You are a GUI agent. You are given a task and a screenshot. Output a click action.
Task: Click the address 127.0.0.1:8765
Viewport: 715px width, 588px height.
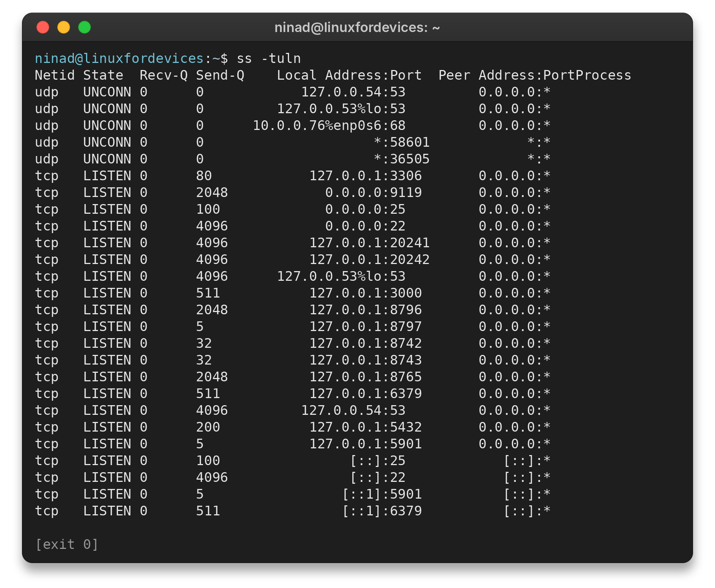coord(365,377)
